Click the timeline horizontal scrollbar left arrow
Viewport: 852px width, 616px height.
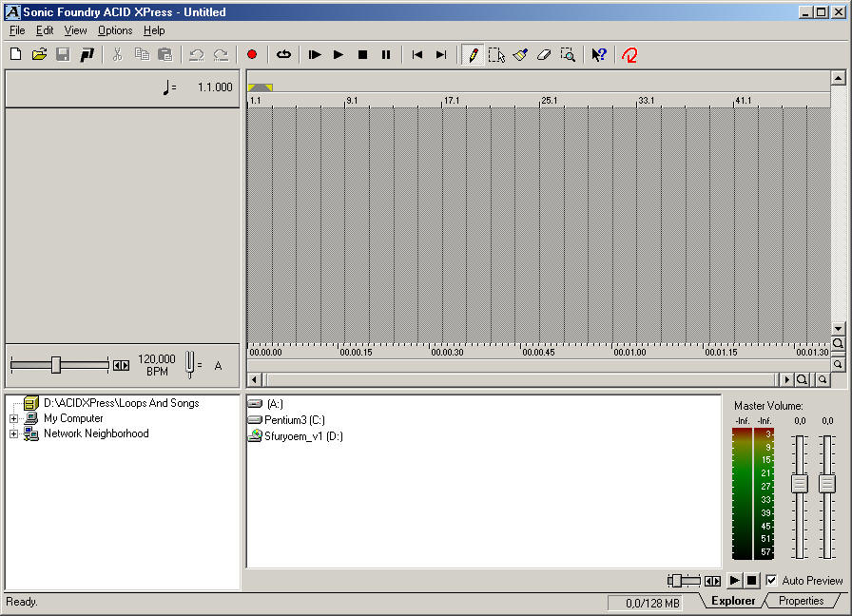pos(254,379)
